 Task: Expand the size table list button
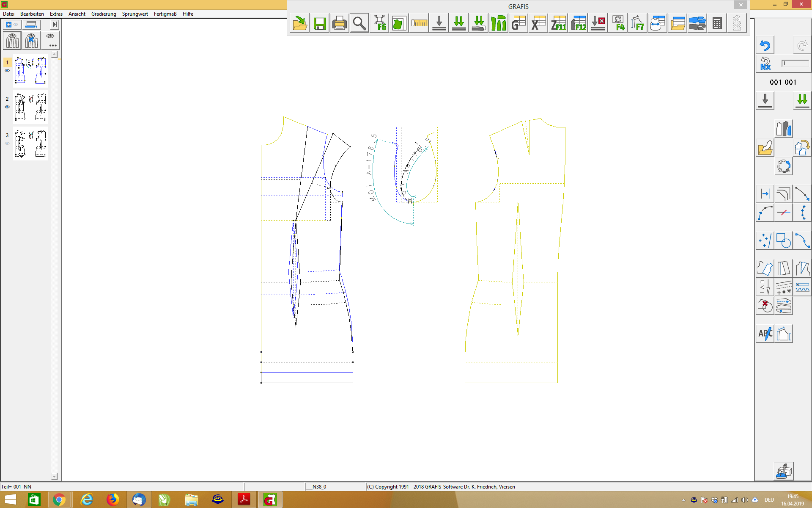click(31, 25)
